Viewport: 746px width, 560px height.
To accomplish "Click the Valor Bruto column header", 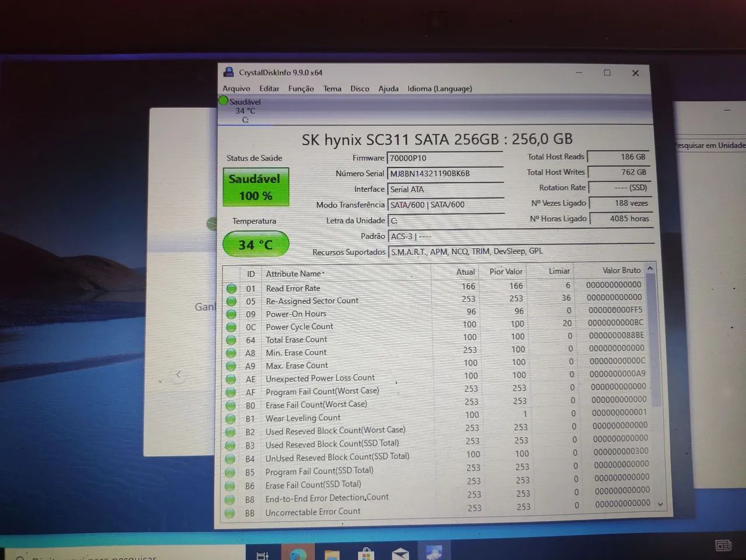I will pyautogui.click(x=610, y=270).
